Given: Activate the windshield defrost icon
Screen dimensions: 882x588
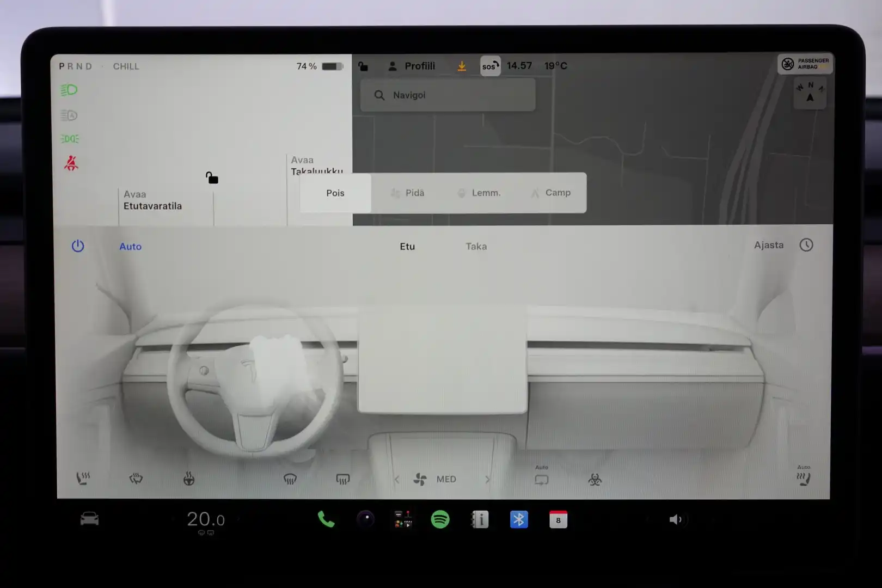Looking at the screenshot, I should (290, 479).
